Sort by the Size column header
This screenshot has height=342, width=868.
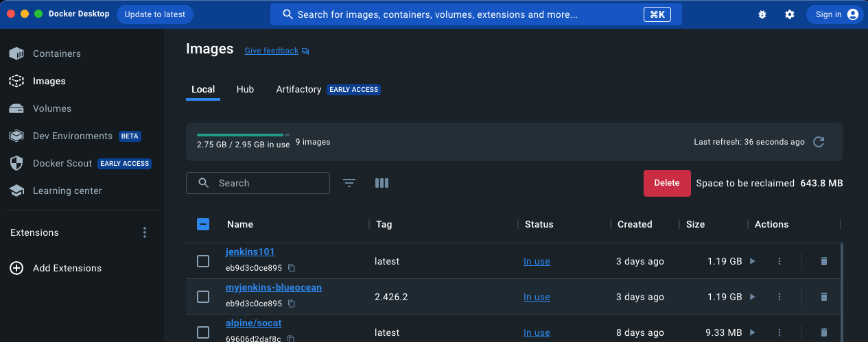coord(695,224)
